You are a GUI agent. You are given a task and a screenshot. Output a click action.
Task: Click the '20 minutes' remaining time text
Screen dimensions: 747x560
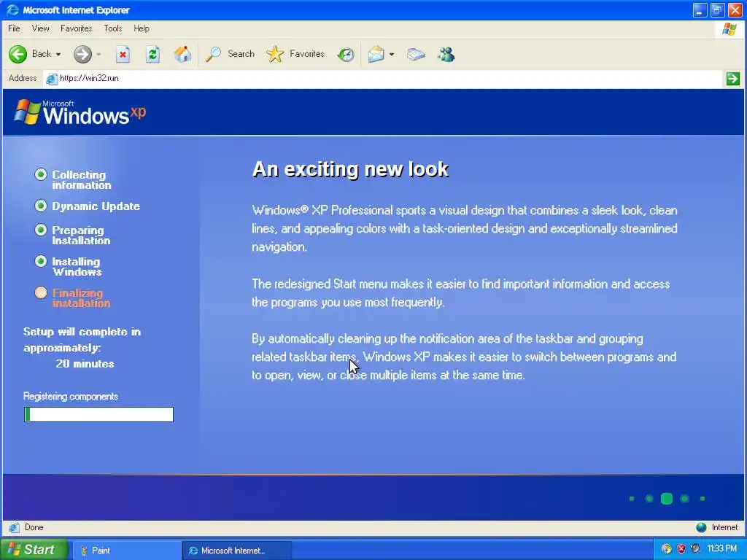pyautogui.click(x=85, y=364)
